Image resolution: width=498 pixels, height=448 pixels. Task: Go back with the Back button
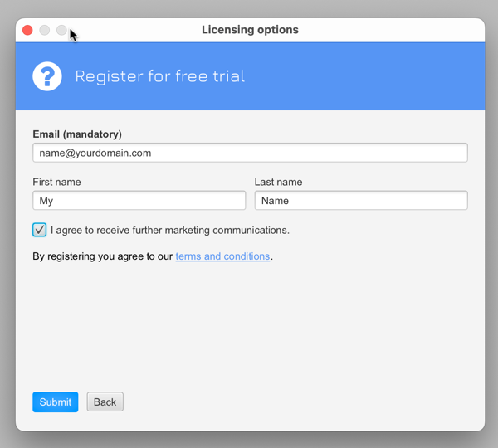(105, 402)
